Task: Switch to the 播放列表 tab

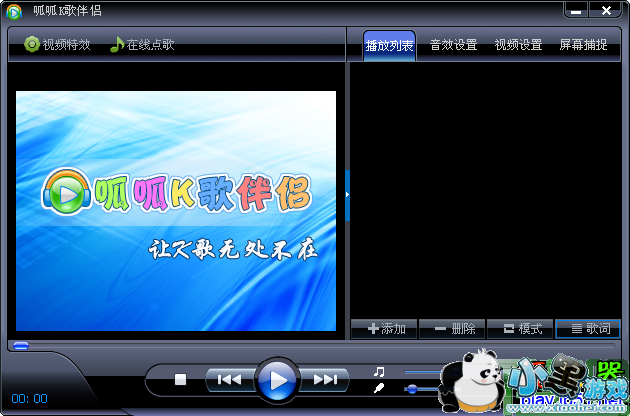Action: [x=389, y=46]
